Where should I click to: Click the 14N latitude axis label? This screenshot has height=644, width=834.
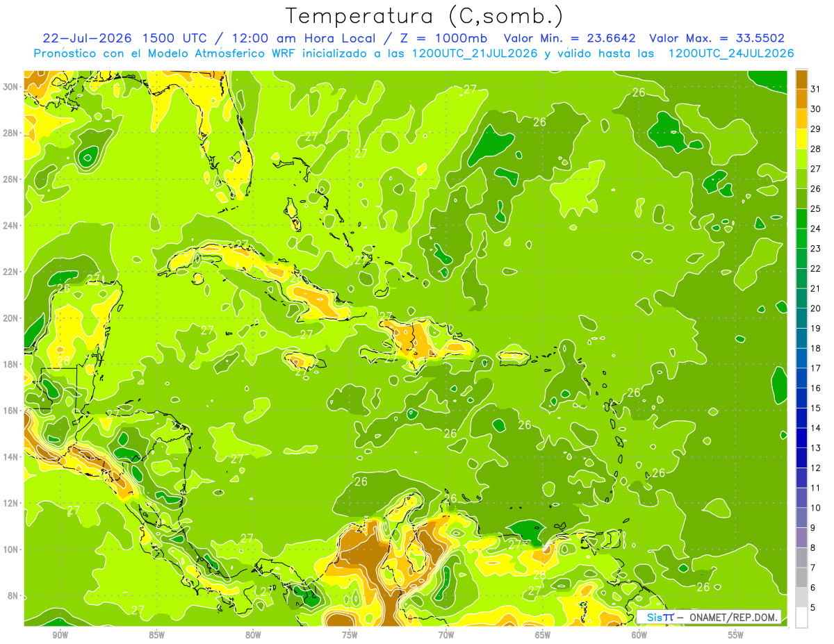11,456
